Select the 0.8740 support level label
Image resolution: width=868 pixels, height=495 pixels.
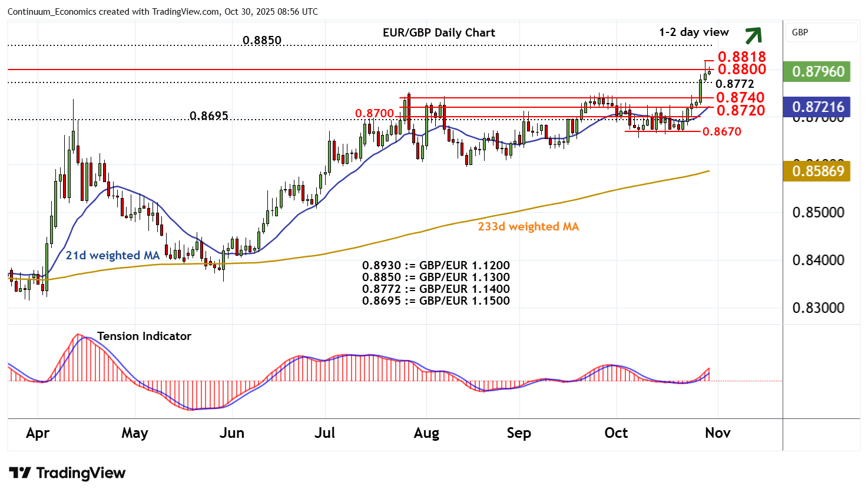click(740, 97)
